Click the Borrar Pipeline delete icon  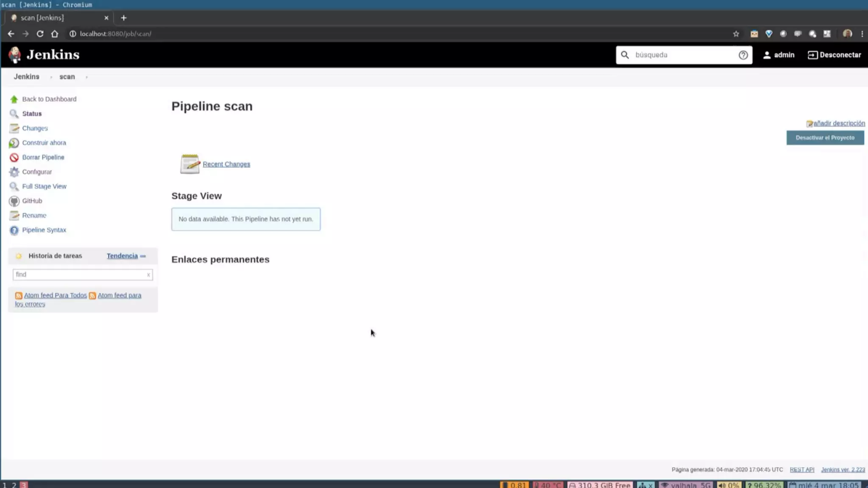click(14, 158)
